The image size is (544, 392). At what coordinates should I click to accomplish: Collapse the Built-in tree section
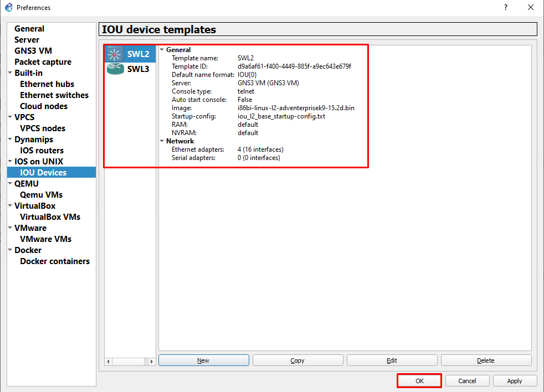point(10,73)
